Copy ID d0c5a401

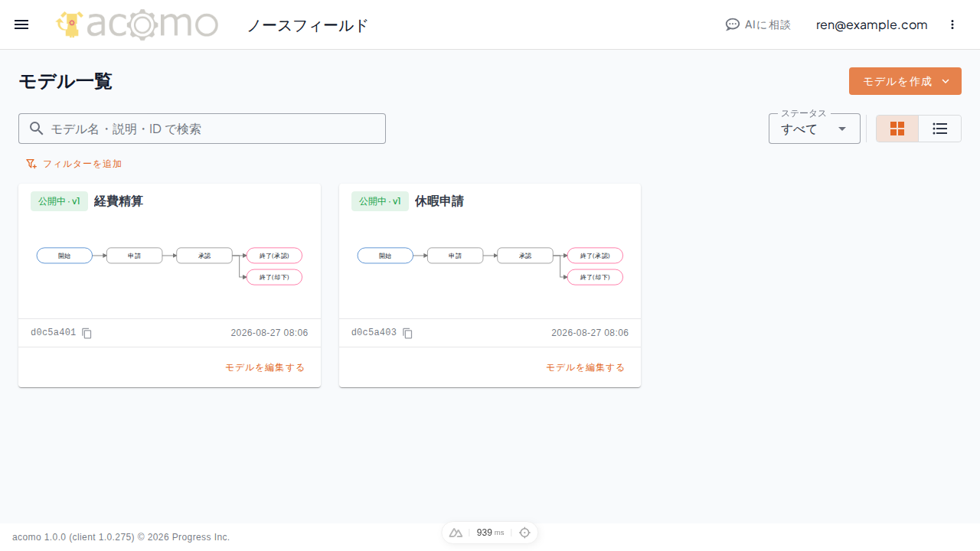pos(87,333)
